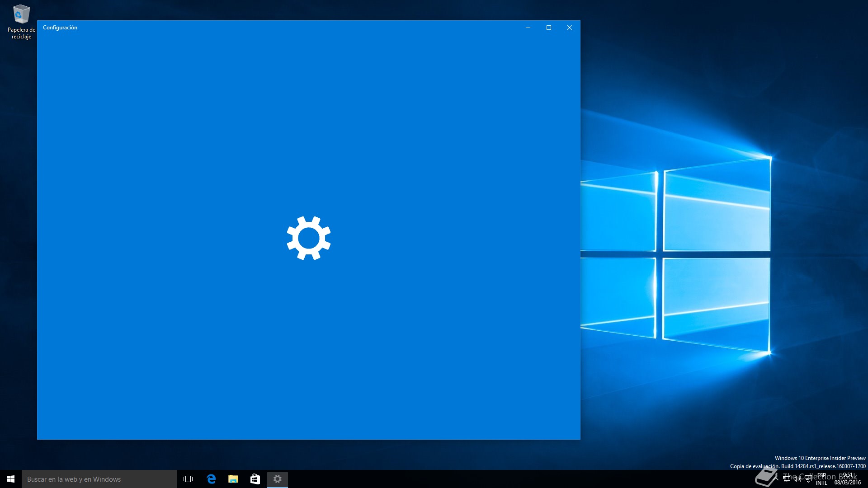Image resolution: width=868 pixels, height=488 pixels.
Task: Open the Store from the taskbar
Action: click(x=255, y=479)
